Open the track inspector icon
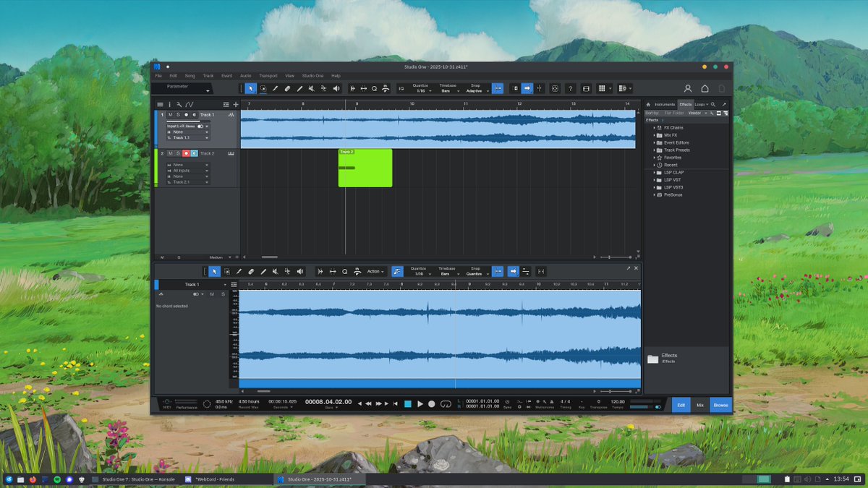The height and width of the screenshot is (488, 868). pos(170,105)
